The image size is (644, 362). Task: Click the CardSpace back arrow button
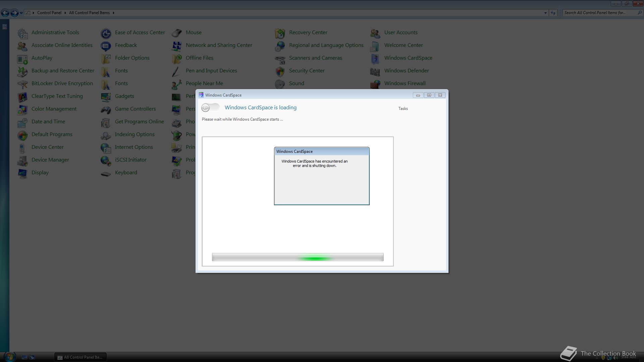[x=206, y=108]
